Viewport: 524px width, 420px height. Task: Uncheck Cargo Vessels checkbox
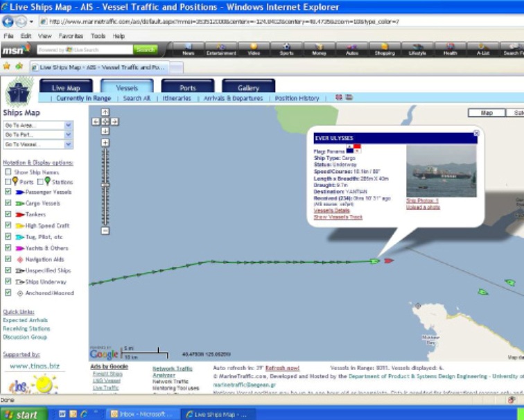click(8, 203)
